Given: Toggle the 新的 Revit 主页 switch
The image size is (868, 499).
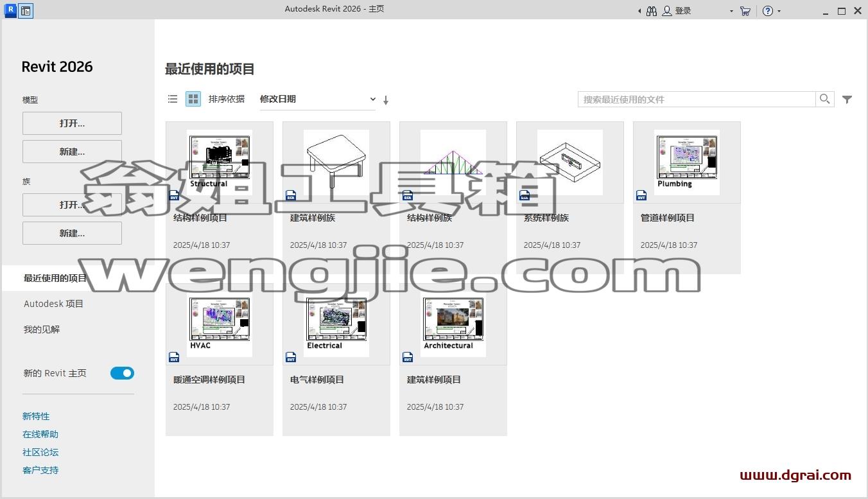Looking at the screenshot, I should pyautogui.click(x=122, y=373).
